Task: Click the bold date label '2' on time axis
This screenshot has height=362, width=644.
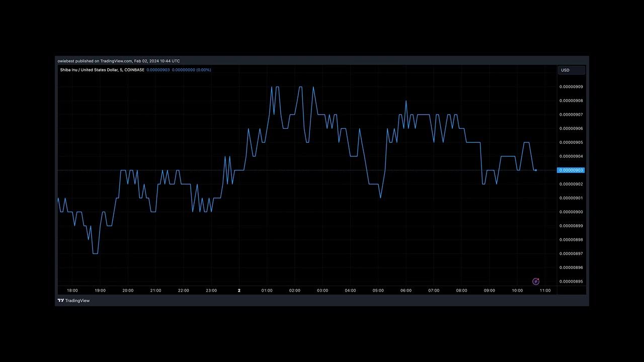Action: coord(239,291)
